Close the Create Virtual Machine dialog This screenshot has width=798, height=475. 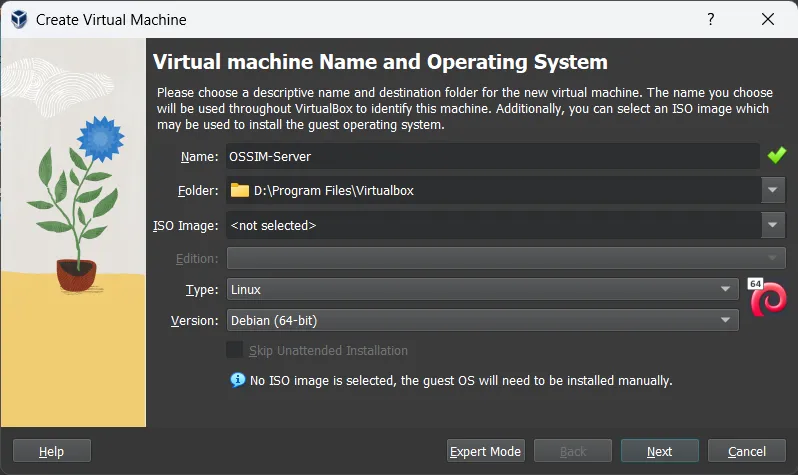coord(767,19)
